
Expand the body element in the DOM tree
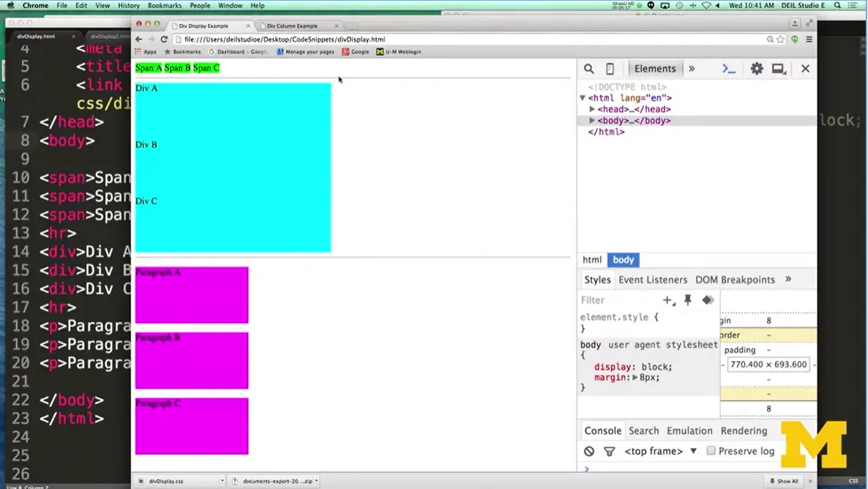592,120
